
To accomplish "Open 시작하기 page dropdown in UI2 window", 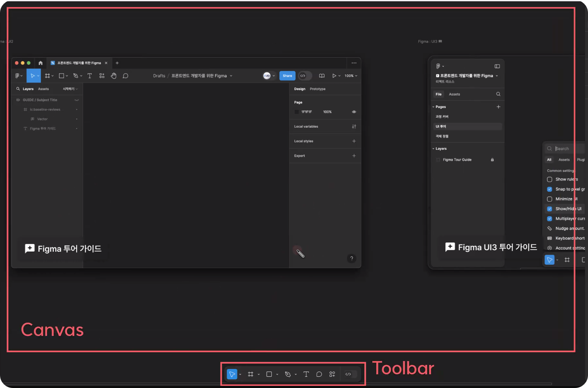I will point(70,89).
